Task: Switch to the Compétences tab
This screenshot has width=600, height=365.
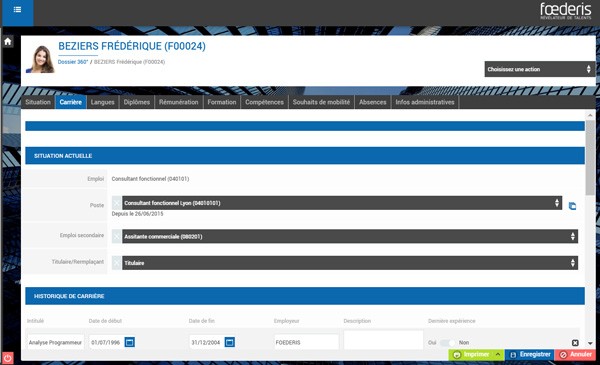Action: point(264,102)
